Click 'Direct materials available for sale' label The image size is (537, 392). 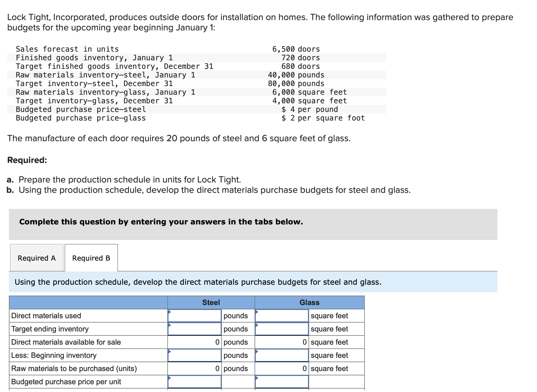pyautogui.click(x=66, y=342)
